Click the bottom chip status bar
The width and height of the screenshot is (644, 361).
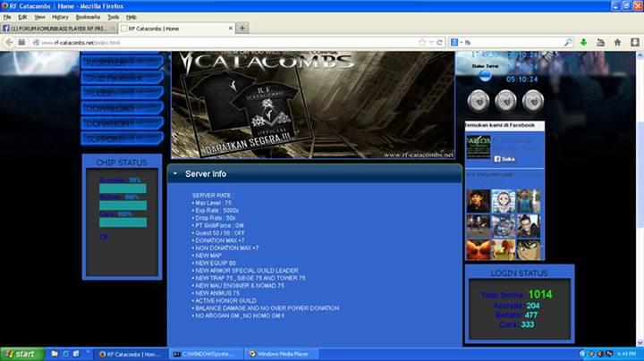point(123,222)
